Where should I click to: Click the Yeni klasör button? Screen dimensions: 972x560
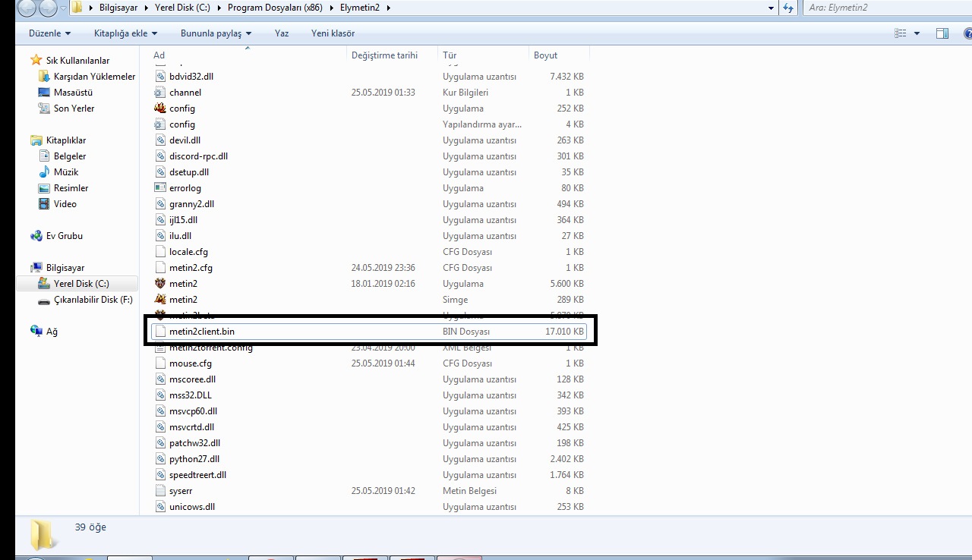pyautogui.click(x=333, y=33)
